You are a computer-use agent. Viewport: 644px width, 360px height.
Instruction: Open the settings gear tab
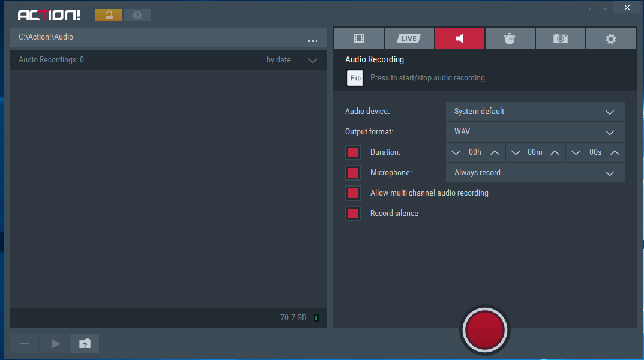[610, 38]
